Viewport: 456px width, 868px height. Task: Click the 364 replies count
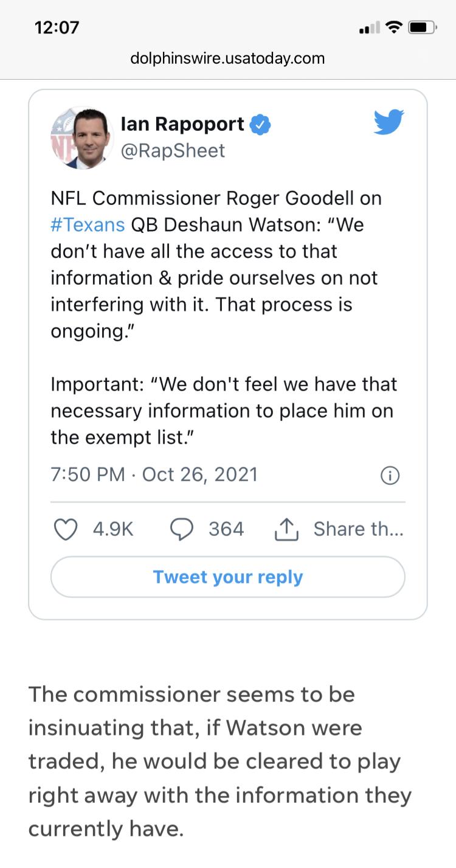(226, 529)
